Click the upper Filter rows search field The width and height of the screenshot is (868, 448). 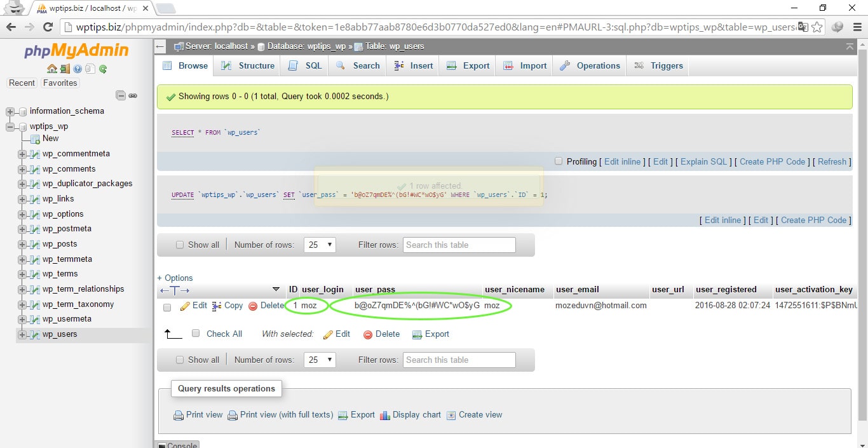pyautogui.click(x=459, y=245)
